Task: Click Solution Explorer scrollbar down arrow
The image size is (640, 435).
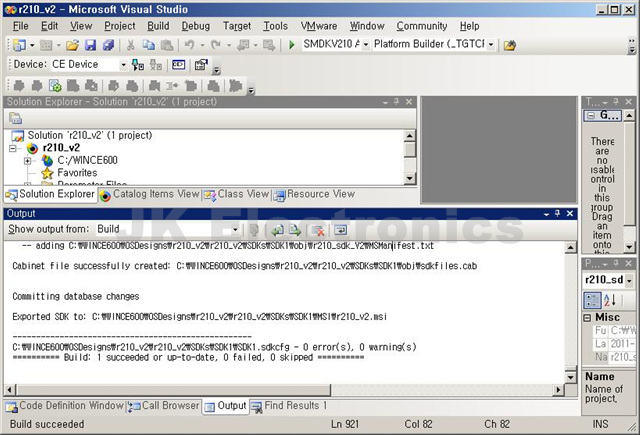Action: click(x=410, y=178)
